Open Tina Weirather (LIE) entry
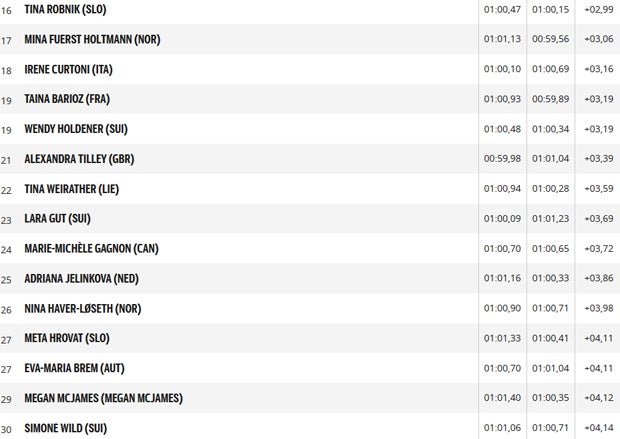 click(x=73, y=189)
